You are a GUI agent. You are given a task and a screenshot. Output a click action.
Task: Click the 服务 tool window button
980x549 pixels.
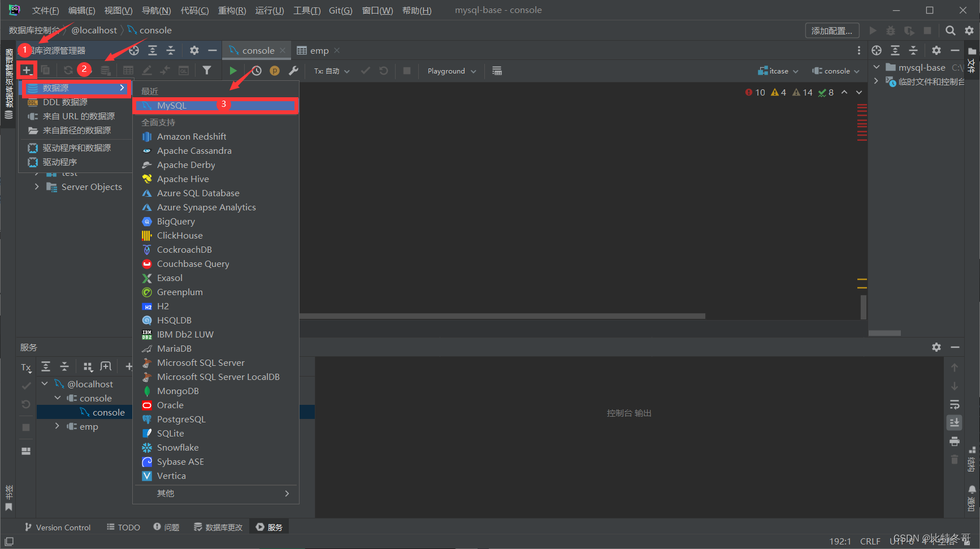tap(269, 527)
